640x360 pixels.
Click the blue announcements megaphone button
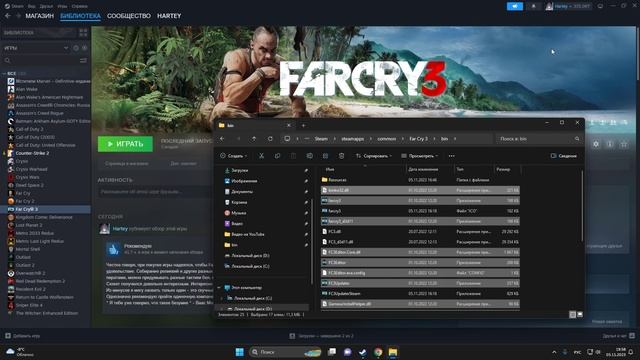(x=515, y=6)
